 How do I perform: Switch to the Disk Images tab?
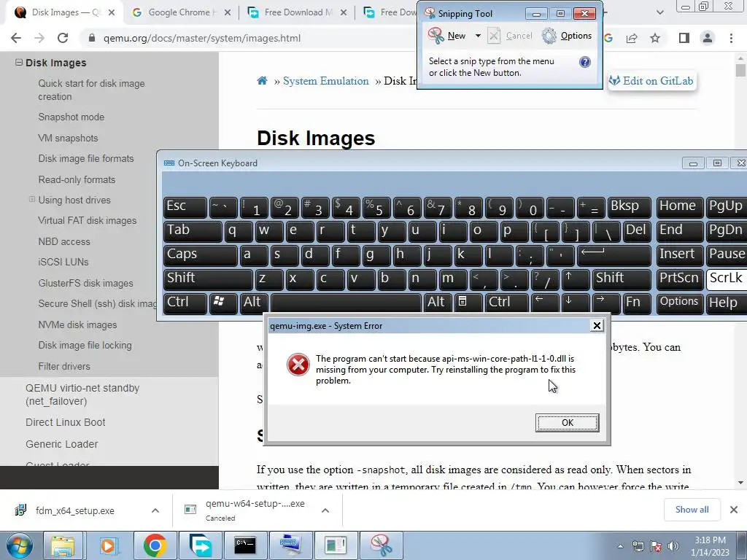[x=62, y=12]
